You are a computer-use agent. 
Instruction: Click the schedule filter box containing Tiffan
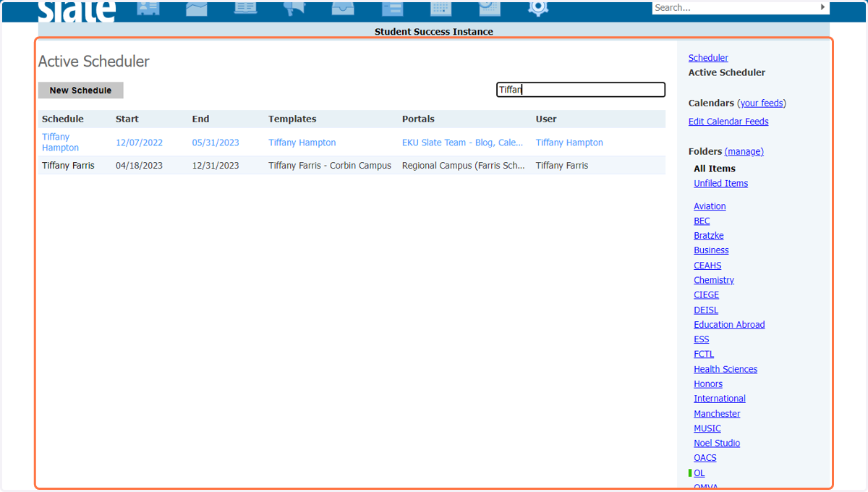point(581,90)
